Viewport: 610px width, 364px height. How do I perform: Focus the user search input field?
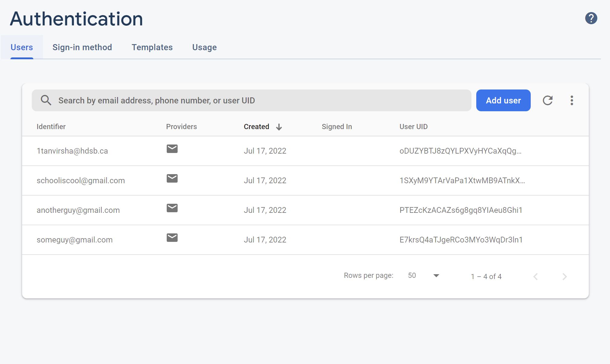tap(260, 100)
